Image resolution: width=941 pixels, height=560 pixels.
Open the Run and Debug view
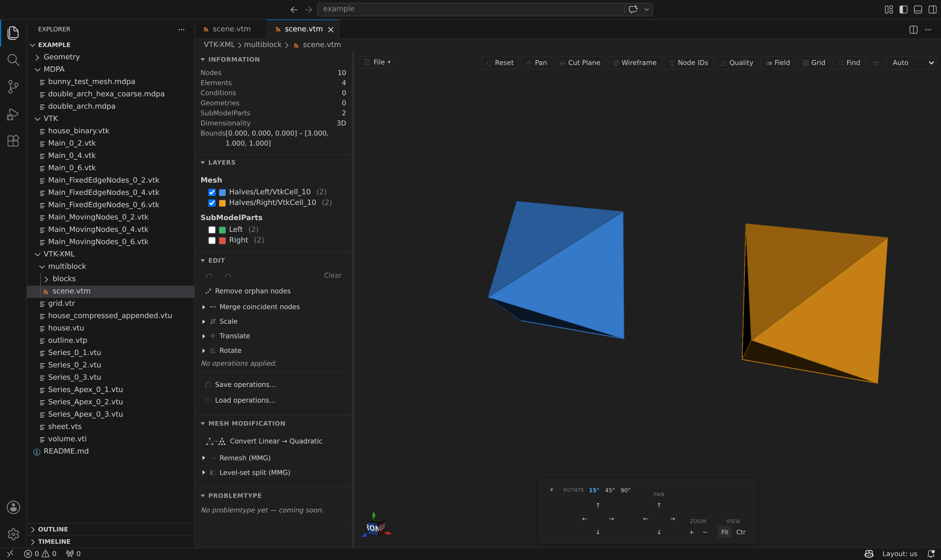pos(13,114)
